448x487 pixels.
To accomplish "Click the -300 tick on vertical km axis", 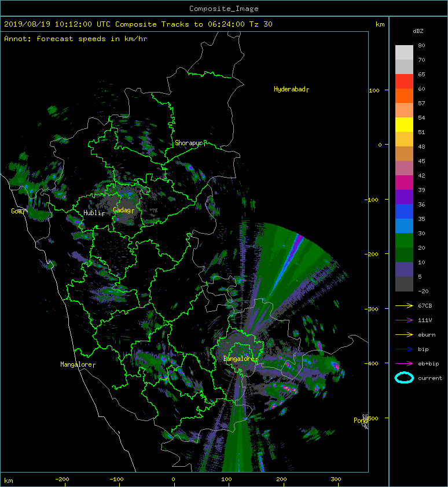I will 372,309.
